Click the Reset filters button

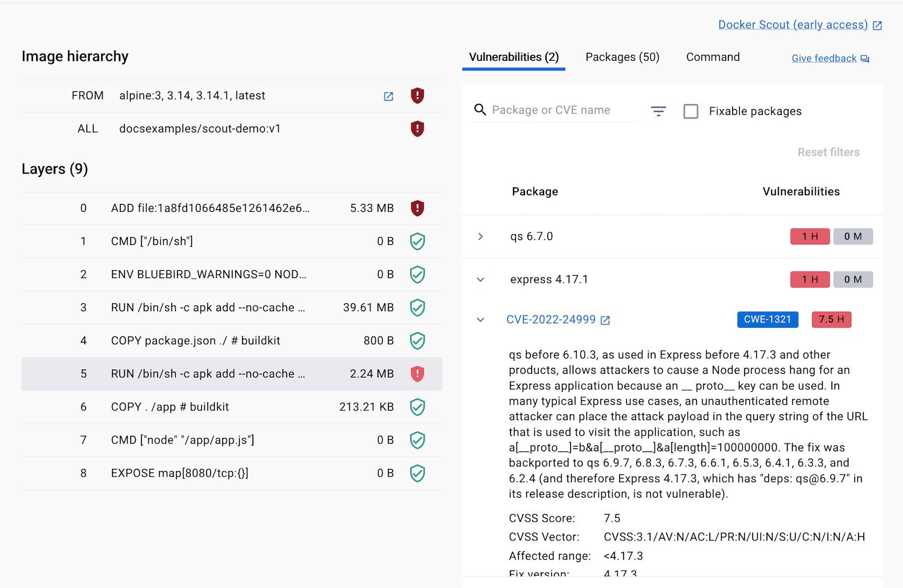828,152
